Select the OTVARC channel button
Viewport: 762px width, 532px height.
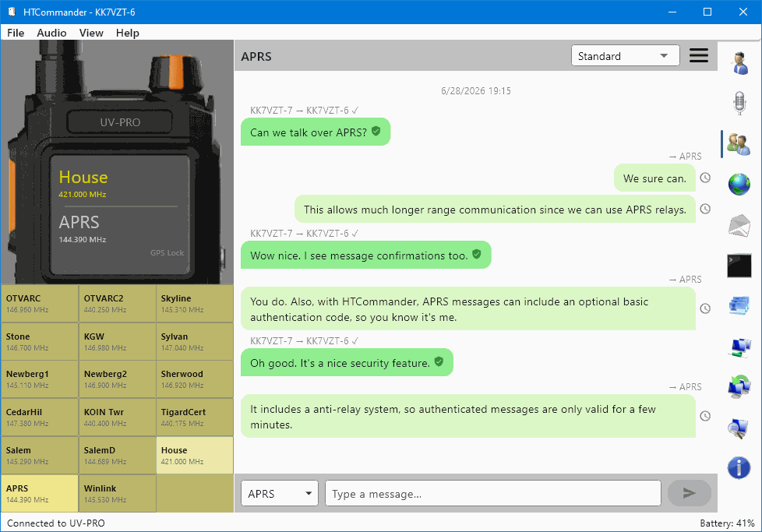(x=40, y=304)
